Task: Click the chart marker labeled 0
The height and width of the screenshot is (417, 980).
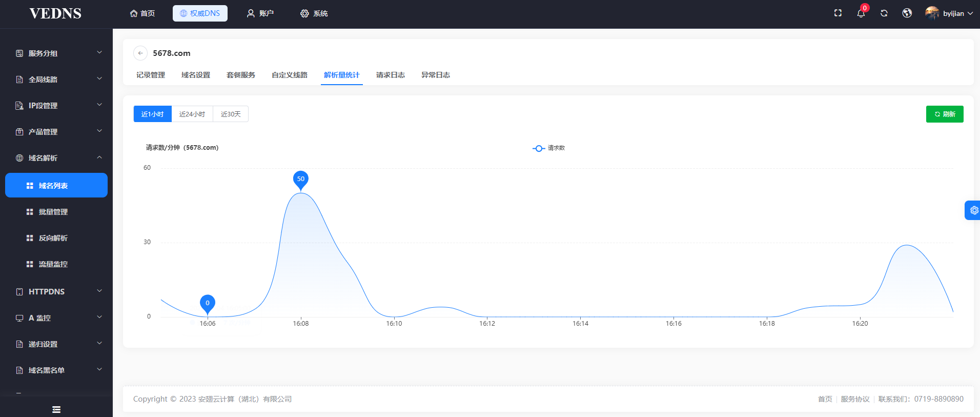Action: (208, 304)
